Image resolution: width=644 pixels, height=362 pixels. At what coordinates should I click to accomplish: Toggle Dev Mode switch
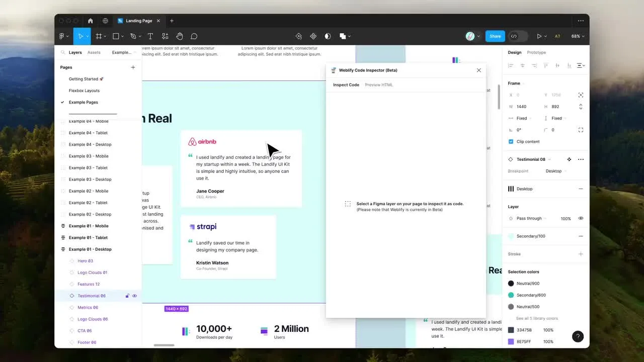point(518,36)
